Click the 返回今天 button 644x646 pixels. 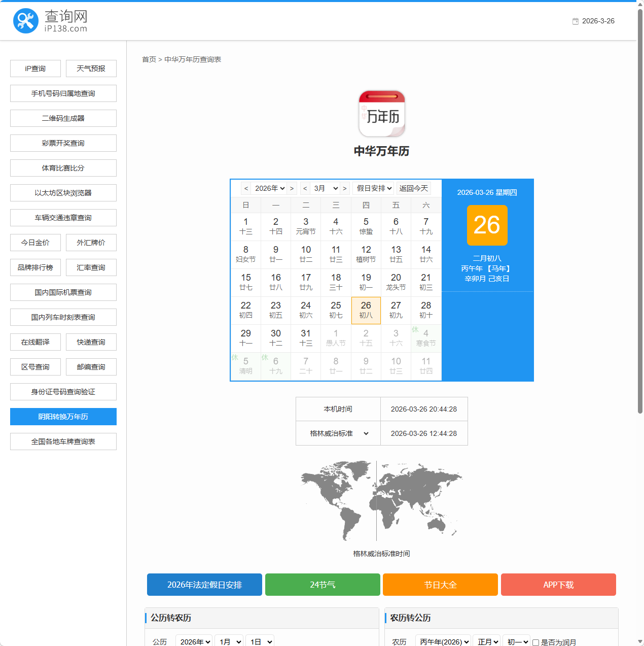pos(413,189)
